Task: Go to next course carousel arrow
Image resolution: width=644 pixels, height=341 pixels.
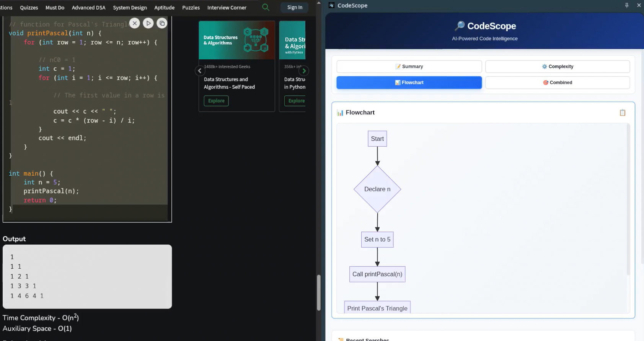Action: pos(304,71)
